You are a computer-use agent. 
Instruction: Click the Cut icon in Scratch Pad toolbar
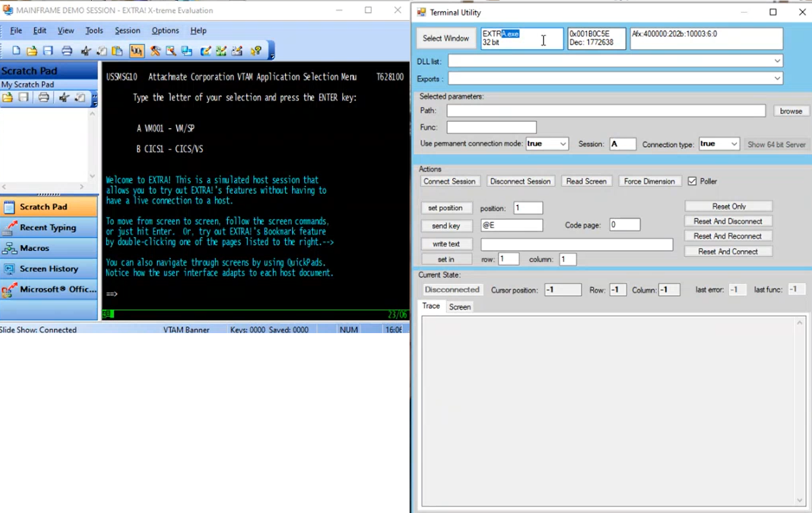63,98
